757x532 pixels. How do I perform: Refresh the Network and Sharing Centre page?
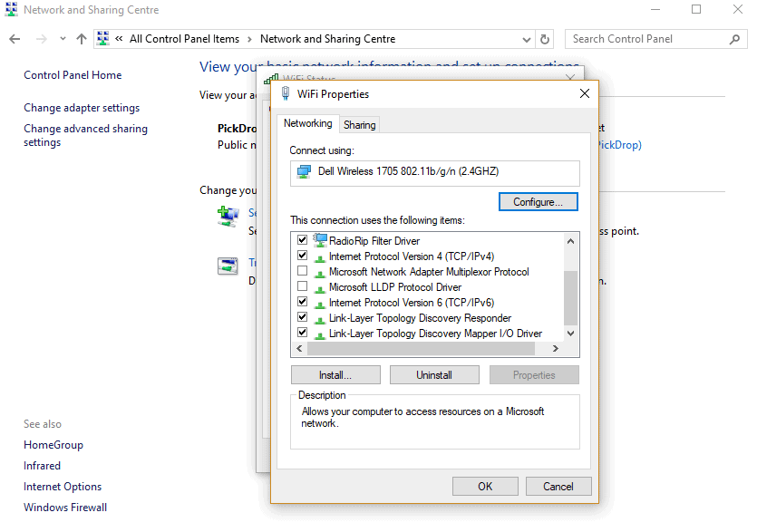tap(545, 39)
